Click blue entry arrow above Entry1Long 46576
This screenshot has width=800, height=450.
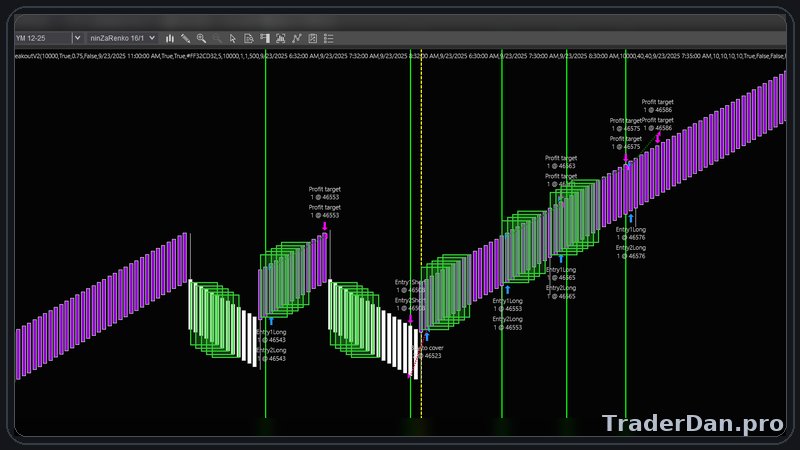click(631, 218)
